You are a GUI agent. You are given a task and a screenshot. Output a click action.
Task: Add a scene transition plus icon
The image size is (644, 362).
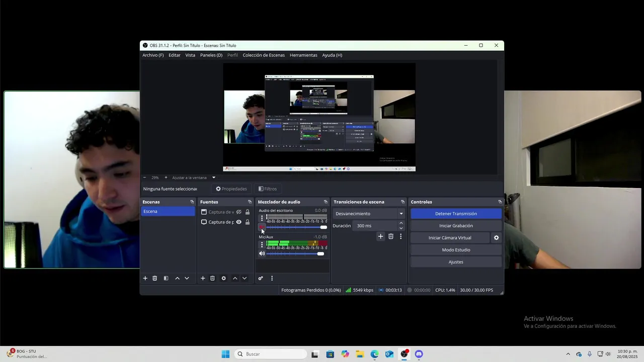click(x=380, y=236)
